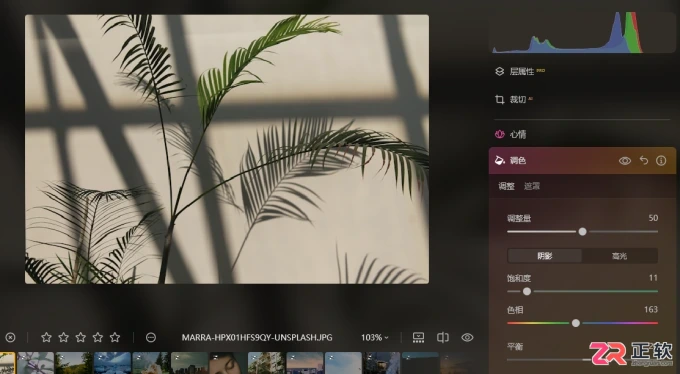The width and height of the screenshot is (680, 374).
Task: Rate the photo two stars
Action: 64,338
